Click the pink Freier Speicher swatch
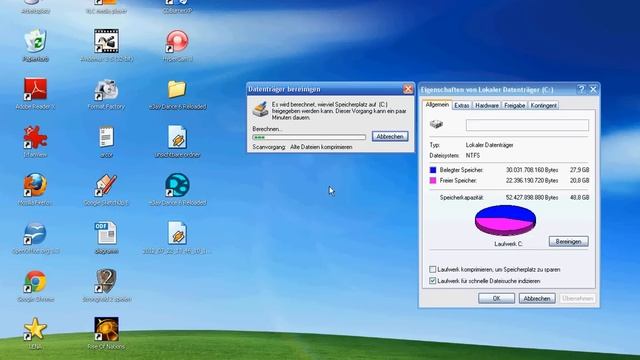Viewport: 640px width, 360px height. pyautogui.click(x=433, y=180)
